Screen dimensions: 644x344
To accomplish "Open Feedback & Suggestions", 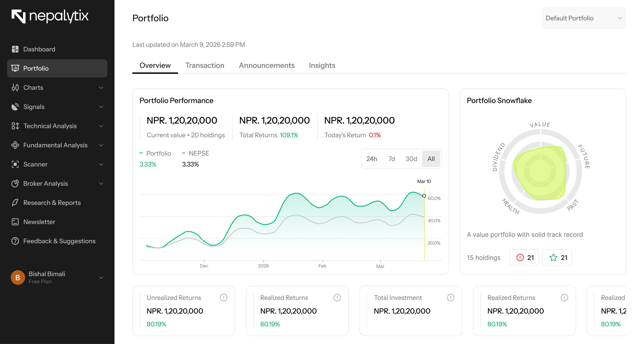I will [x=59, y=241].
